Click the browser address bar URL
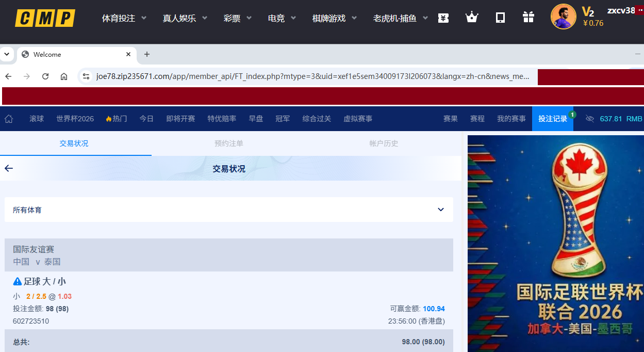The height and width of the screenshot is (352, 644). [x=312, y=76]
